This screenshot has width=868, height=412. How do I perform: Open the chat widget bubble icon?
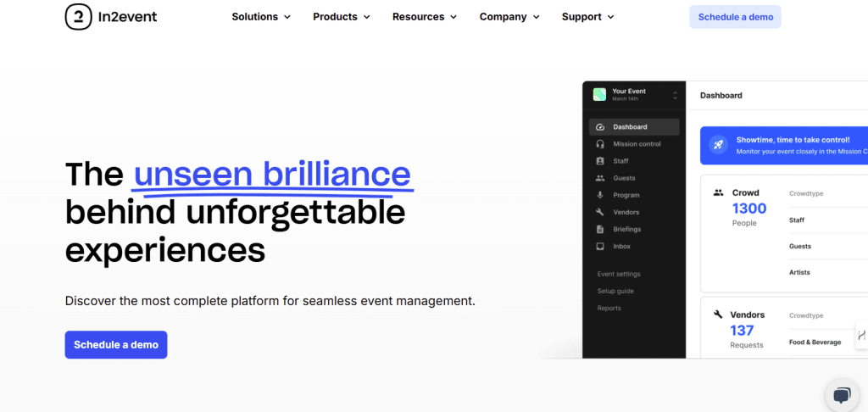click(842, 395)
